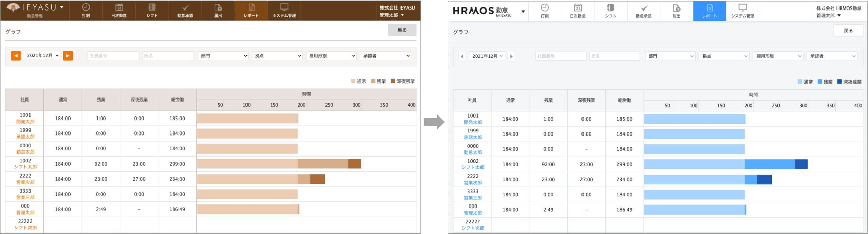Open 2021年12月 month selector beside orange arrows
The height and width of the screenshot is (234, 868).
[x=42, y=56]
